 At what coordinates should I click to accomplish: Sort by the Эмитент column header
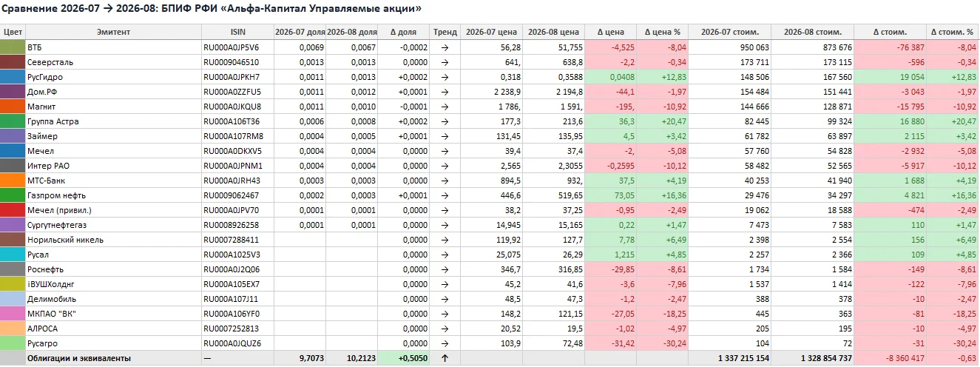pos(113,32)
